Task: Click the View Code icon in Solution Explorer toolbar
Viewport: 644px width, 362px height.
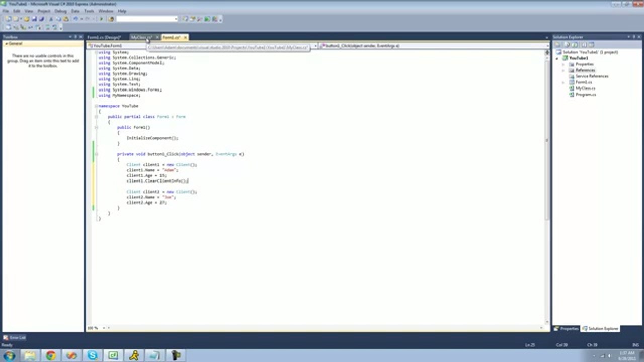Action: click(584, 45)
